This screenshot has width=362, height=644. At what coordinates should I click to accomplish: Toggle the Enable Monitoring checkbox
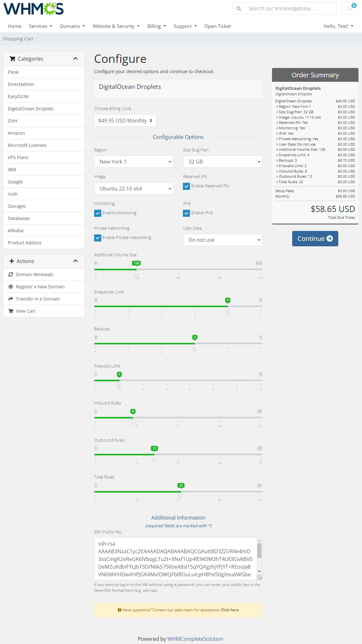point(98,213)
